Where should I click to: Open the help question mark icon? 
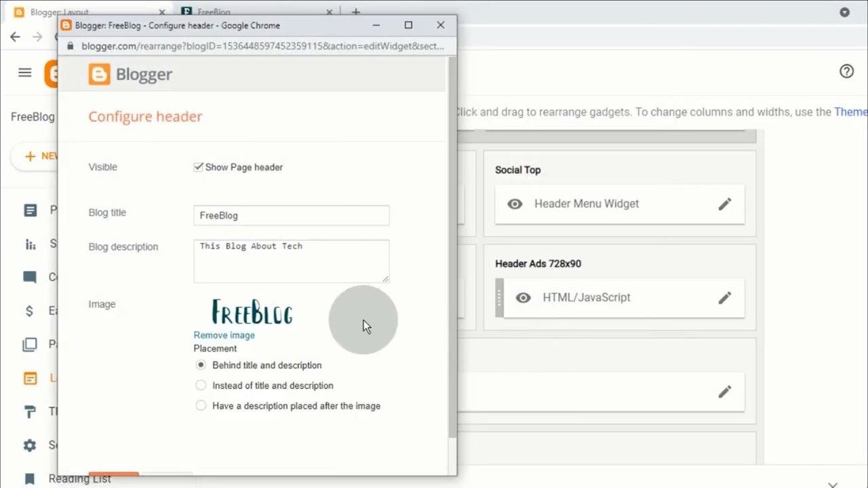point(846,71)
